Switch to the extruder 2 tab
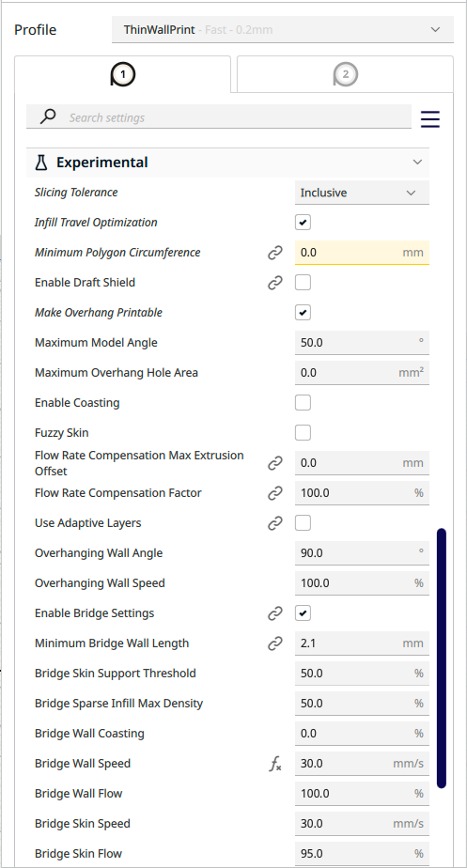 coord(345,74)
